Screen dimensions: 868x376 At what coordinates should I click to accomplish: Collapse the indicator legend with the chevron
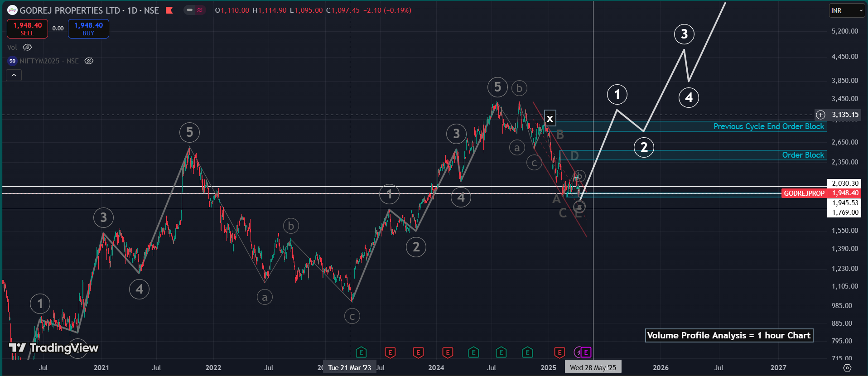coord(14,75)
